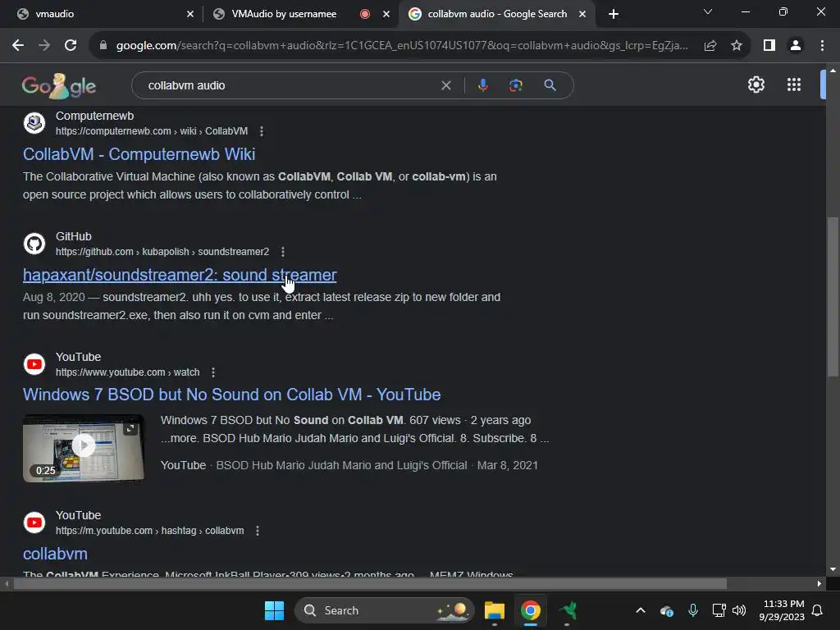Open more options for hashtag collabvm result
Image resolution: width=840 pixels, height=630 pixels.
pos(258,531)
